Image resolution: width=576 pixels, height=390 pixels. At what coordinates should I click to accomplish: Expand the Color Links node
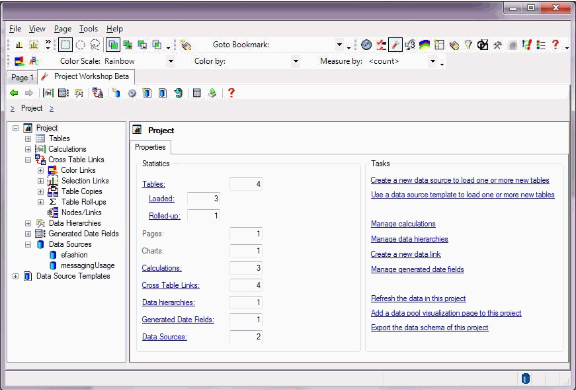coord(40,170)
